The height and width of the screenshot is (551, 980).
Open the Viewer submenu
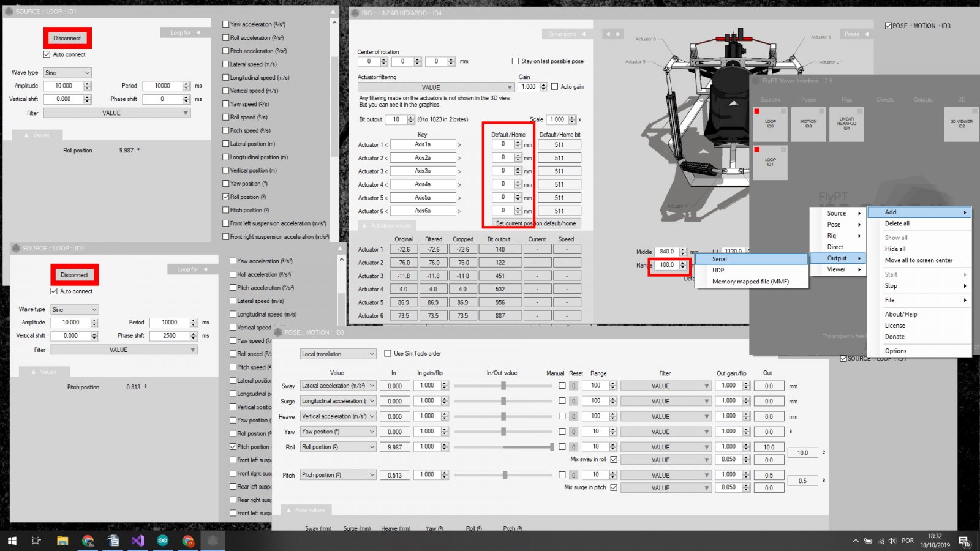tap(838, 269)
